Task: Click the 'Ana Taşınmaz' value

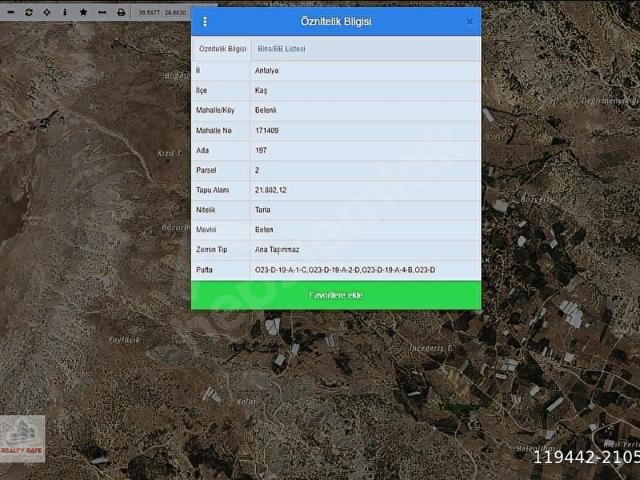Action: tap(277, 250)
